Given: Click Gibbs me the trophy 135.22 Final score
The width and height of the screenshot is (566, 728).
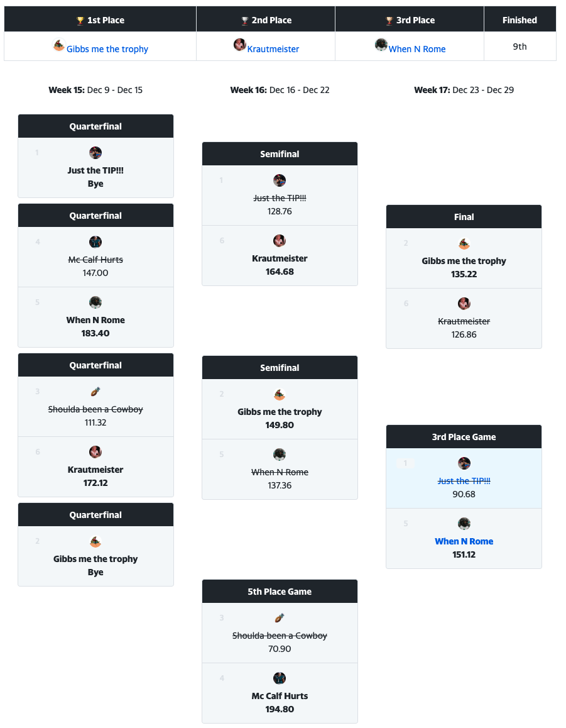Looking at the screenshot, I should pyautogui.click(x=464, y=274).
